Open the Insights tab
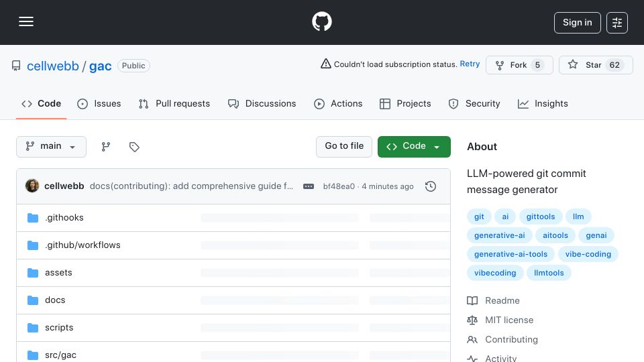 (543, 104)
